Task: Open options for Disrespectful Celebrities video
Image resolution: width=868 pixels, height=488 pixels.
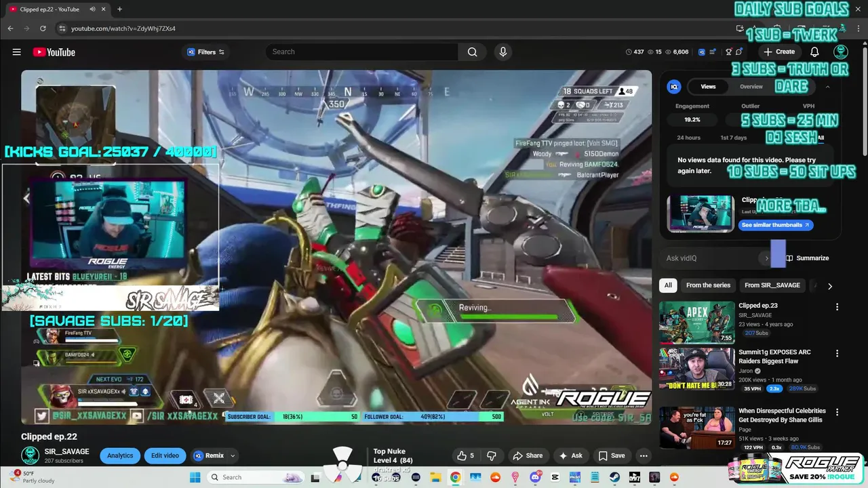Action: click(x=837, y=412)
